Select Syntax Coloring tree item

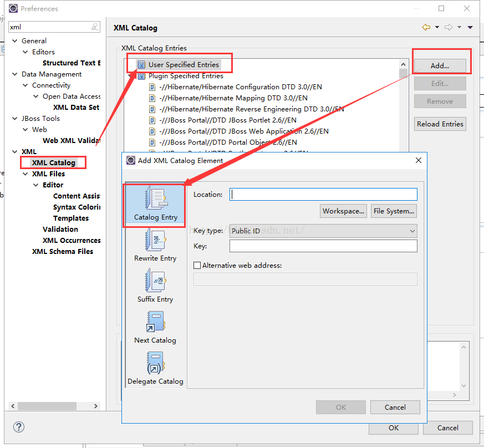77,207
